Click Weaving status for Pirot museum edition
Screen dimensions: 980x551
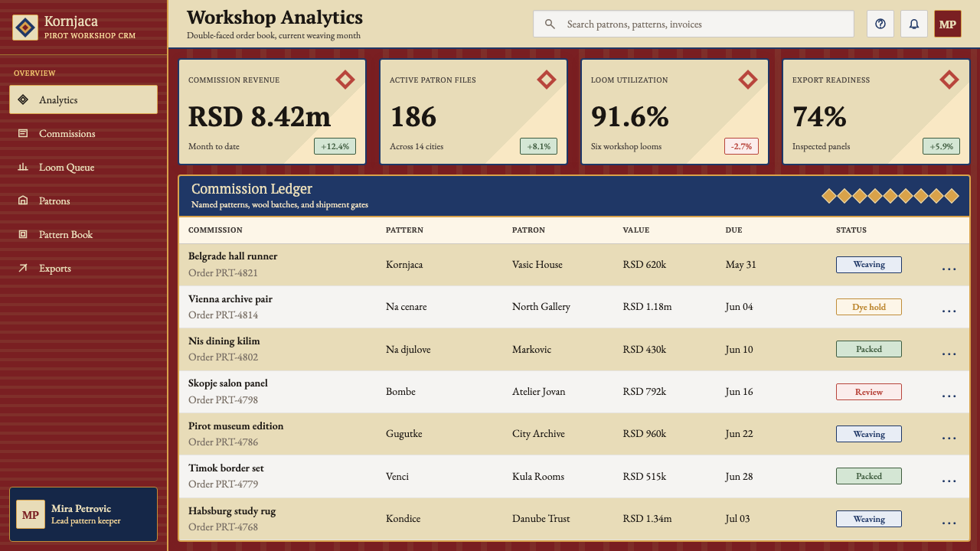tap(869, 434)
